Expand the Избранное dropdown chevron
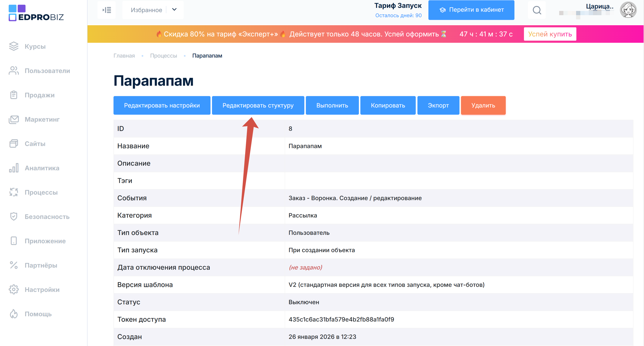Viewport: 644px width, 346px height. 175,10
